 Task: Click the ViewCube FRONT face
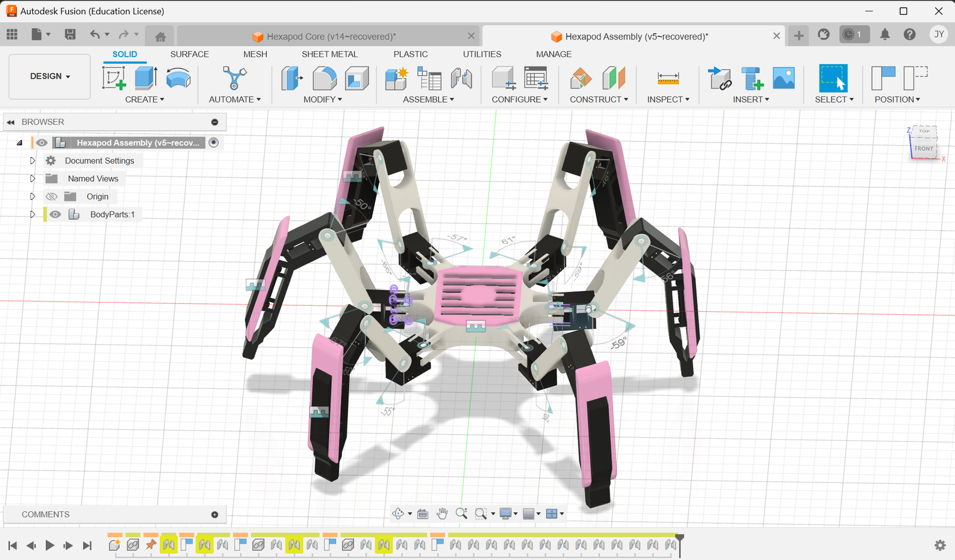coord(923,148)
